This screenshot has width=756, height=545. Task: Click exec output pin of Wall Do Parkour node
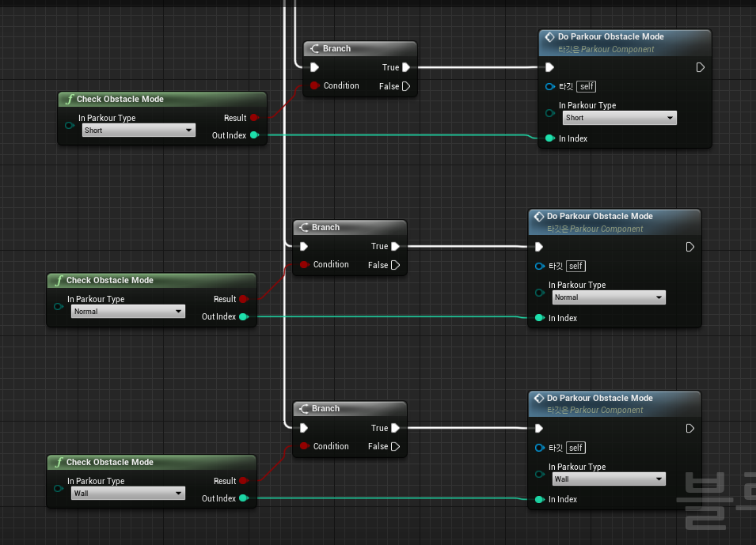point(690,429)
